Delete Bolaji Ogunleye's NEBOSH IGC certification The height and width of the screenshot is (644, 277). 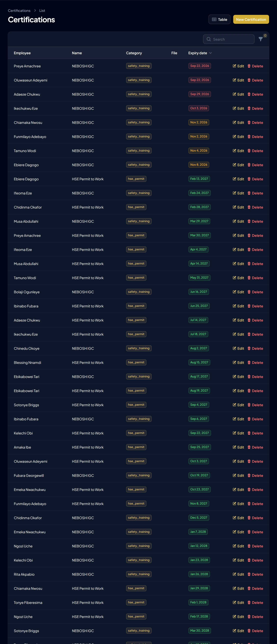coord(255,292)
